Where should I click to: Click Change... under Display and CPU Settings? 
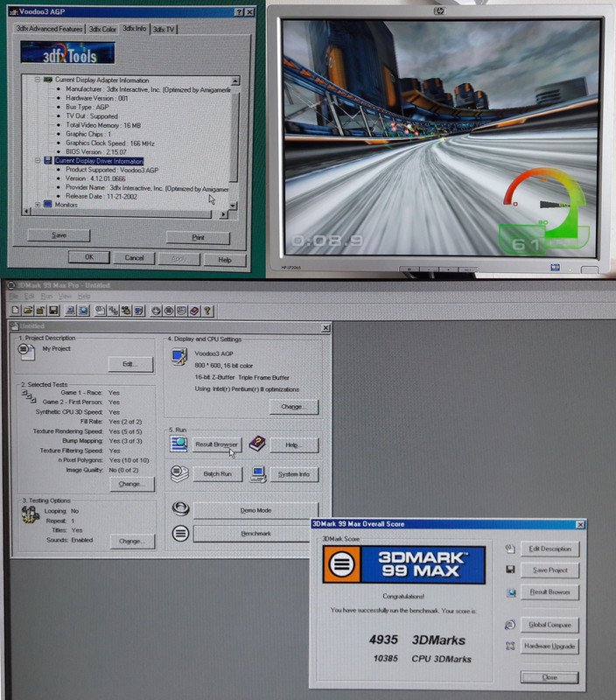point(294,407)
